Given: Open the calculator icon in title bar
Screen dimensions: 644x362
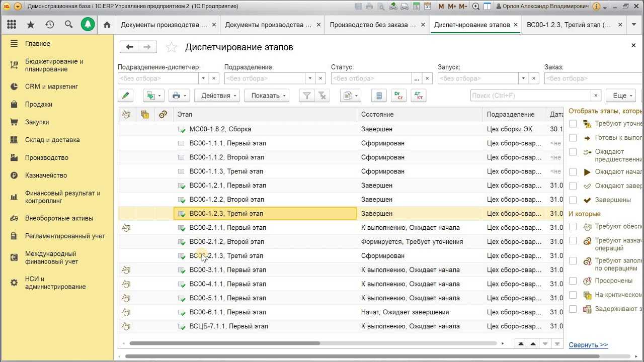Looking at the screenshot, I should click(x=416, y=7).
